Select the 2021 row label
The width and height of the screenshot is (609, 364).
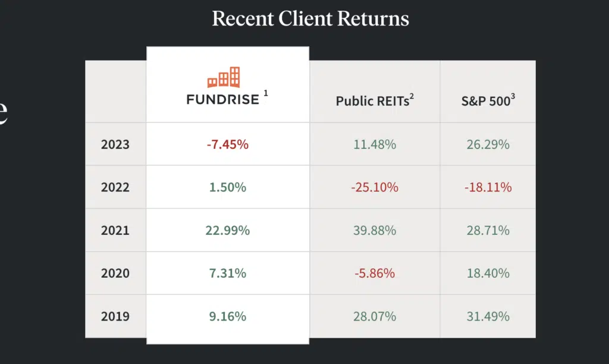(115, 230)
